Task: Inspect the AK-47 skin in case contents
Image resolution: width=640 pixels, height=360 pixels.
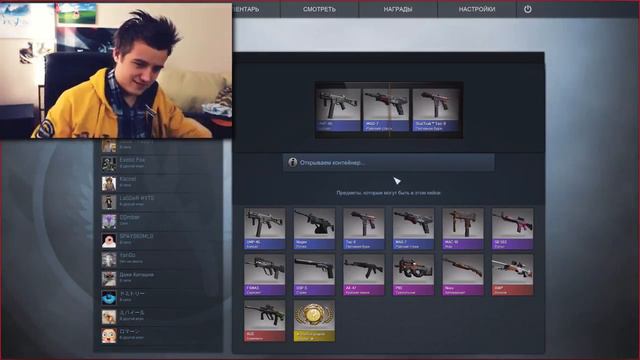Action: 364,275
